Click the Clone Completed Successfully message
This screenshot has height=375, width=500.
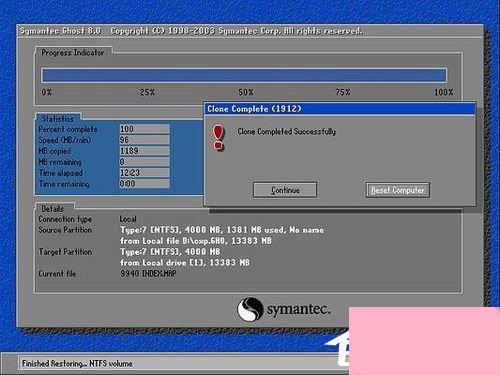tap(287, 132)
